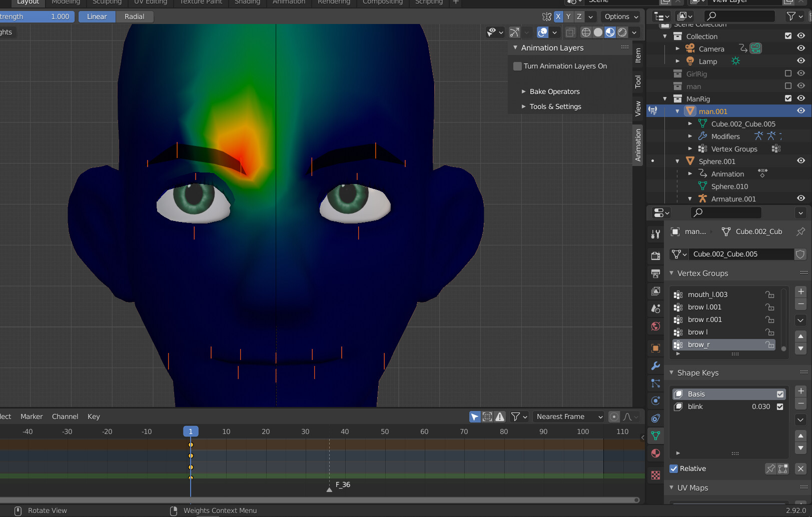Add a new shape key with plus button
This screenshot has width=812, height=517.
(800, 391)
